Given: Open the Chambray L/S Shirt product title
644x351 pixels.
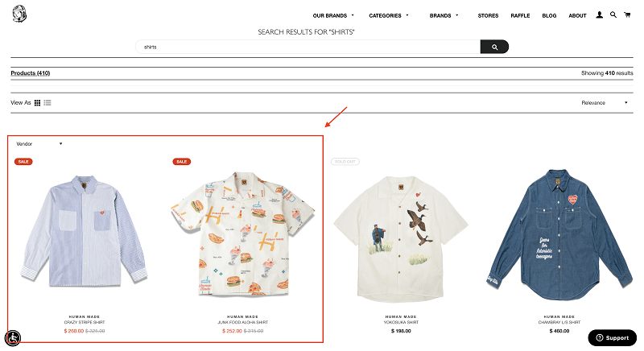Looking at the screenshot, I should click(x=559, y=322).
